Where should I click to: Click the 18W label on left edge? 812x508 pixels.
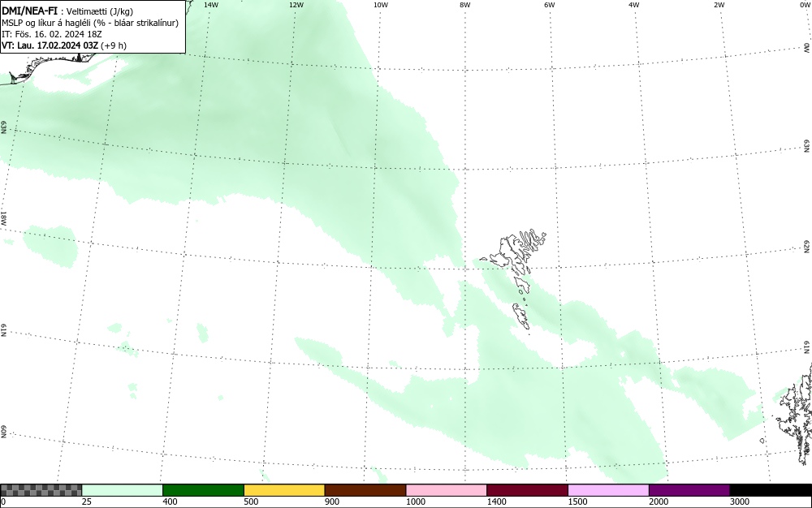pos(3,217)
